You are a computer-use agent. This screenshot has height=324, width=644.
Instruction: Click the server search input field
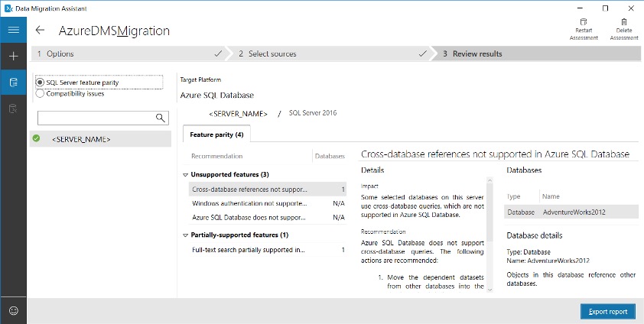click(x=96, y=118)
